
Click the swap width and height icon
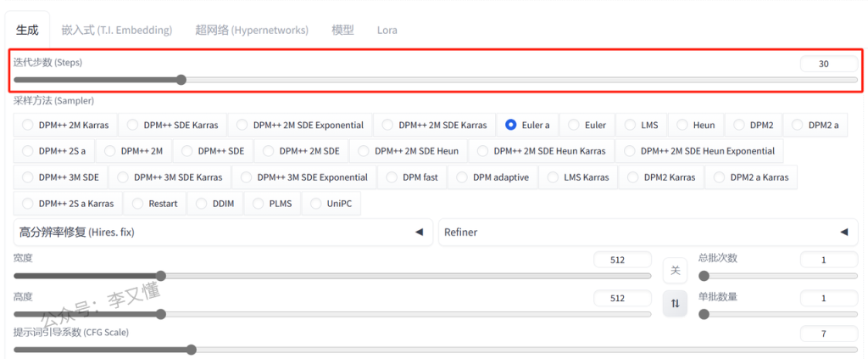coord(675,303)
